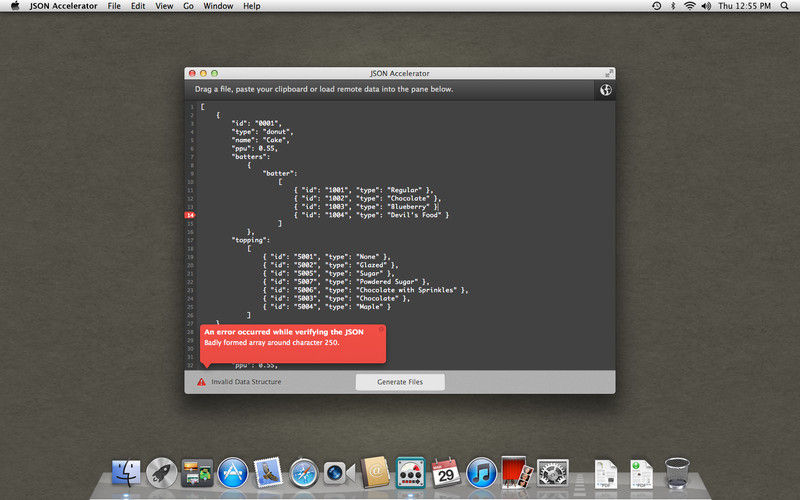Screen dimensions: 800x500
Task: Click the line containing "Sugar" with id 5005
Action: pos(329,273)
